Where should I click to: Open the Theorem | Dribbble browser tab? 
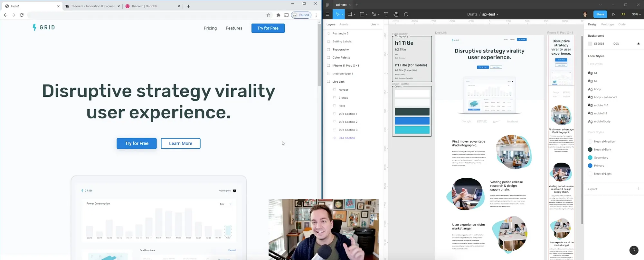(144, 6)
